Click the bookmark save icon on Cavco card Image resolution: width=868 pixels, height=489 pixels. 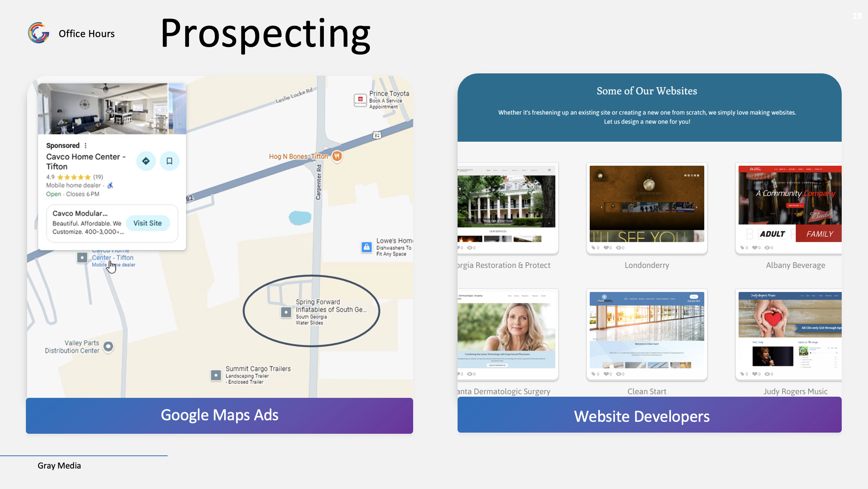[169, 161]
